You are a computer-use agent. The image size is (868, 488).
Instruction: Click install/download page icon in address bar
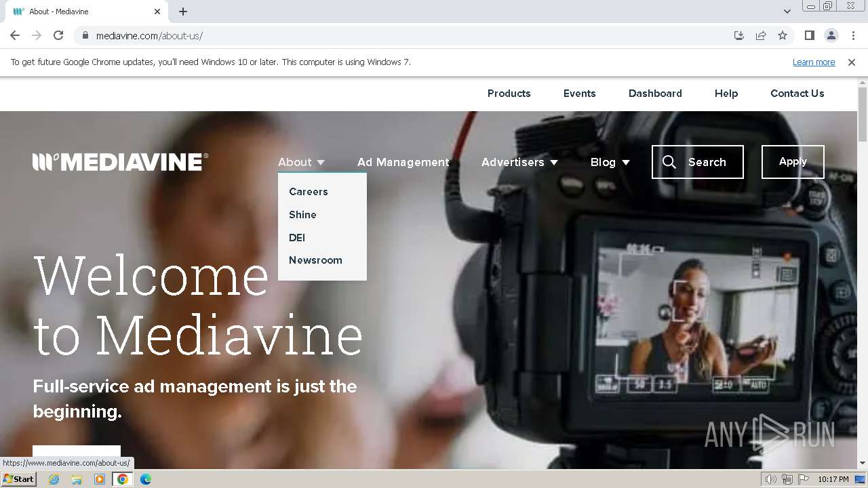click(x=739, y=36)
